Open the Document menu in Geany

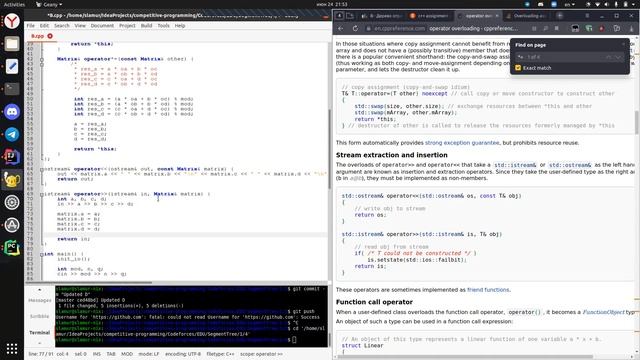(x=102, y=26)
